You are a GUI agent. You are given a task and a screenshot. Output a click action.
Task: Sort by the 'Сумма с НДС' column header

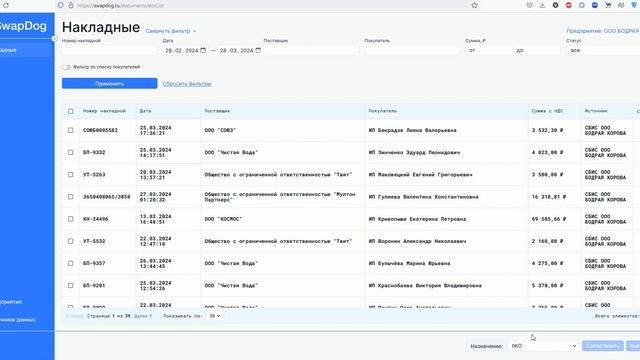[x=547, y=111]
